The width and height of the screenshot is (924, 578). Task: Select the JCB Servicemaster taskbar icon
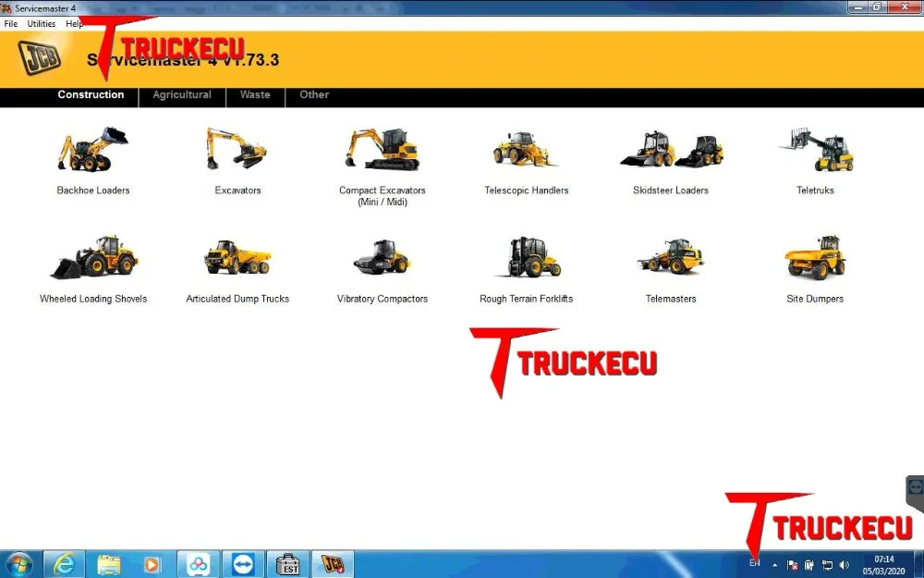tap(333, 565)
